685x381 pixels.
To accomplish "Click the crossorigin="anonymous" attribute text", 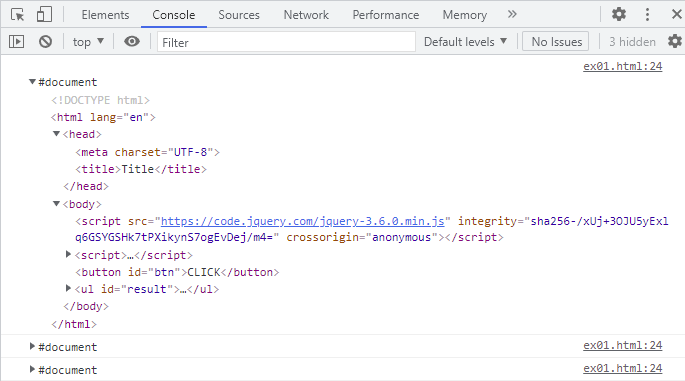I will coord(362,238).
